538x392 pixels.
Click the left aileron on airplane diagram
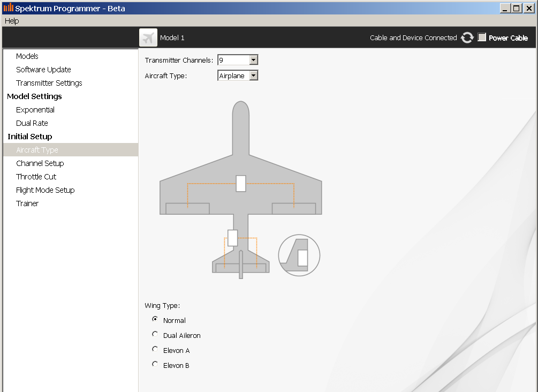(187, 209)
